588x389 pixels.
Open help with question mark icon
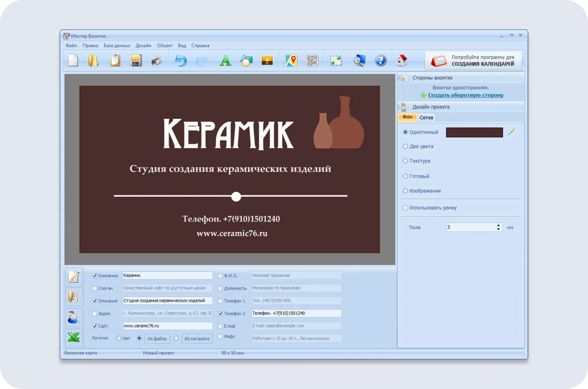coord(380,60)
